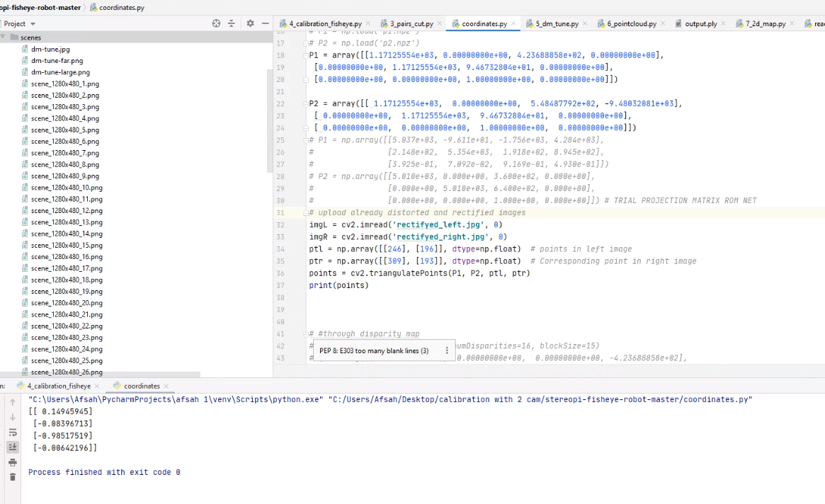Click the Project tree vertical scrollbar
This screenshot has height=504, width=825.
(270, 120)
